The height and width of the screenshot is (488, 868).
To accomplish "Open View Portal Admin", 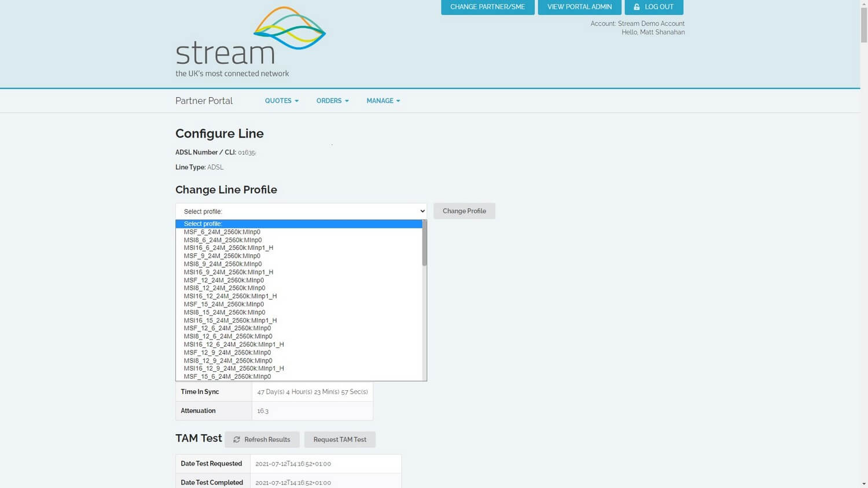I will 579,7.
